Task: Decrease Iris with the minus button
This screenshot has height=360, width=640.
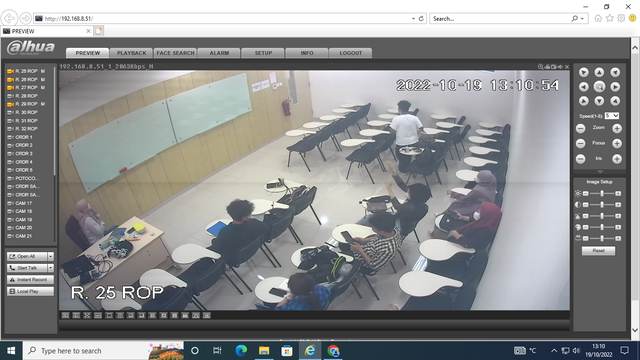Action: coord(580,159)
